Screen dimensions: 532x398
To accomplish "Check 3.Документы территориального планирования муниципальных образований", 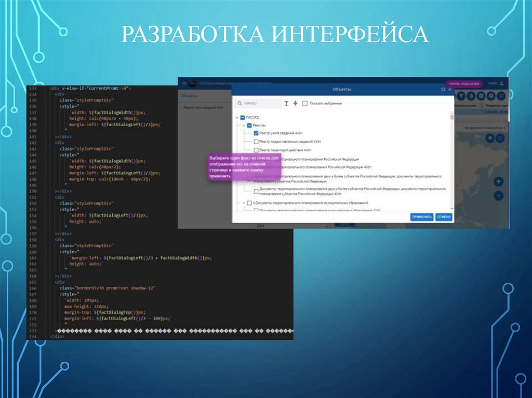I will coord(249,203).
